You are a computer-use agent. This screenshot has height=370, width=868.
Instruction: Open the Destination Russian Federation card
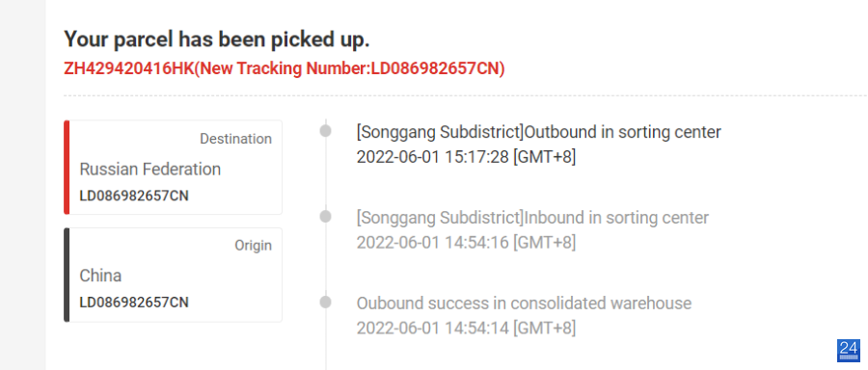174,167
